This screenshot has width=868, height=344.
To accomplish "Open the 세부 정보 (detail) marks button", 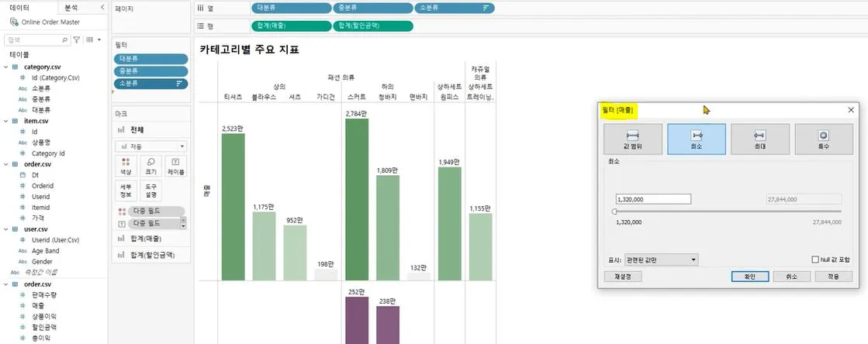I will pyautogui.click(x=126, y=191).
